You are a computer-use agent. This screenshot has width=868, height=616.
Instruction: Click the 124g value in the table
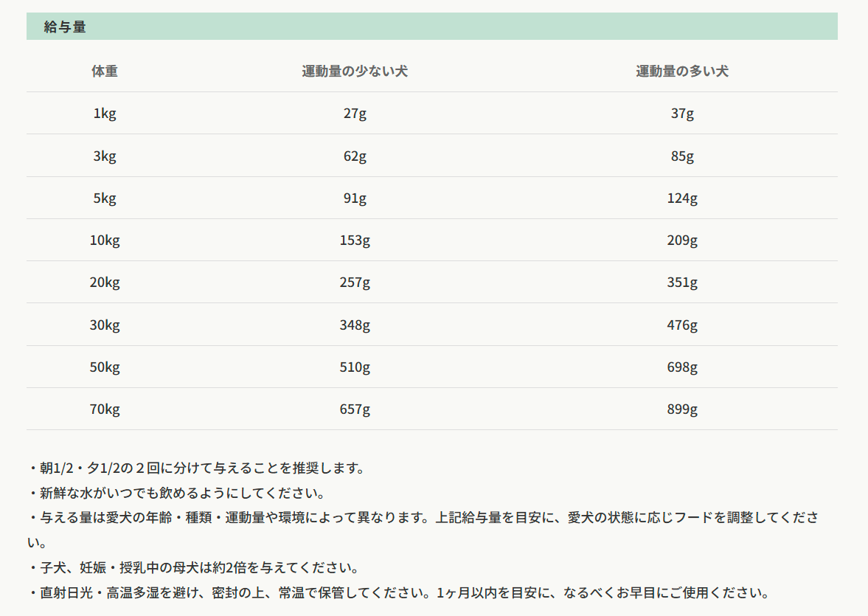coord(682,198)
